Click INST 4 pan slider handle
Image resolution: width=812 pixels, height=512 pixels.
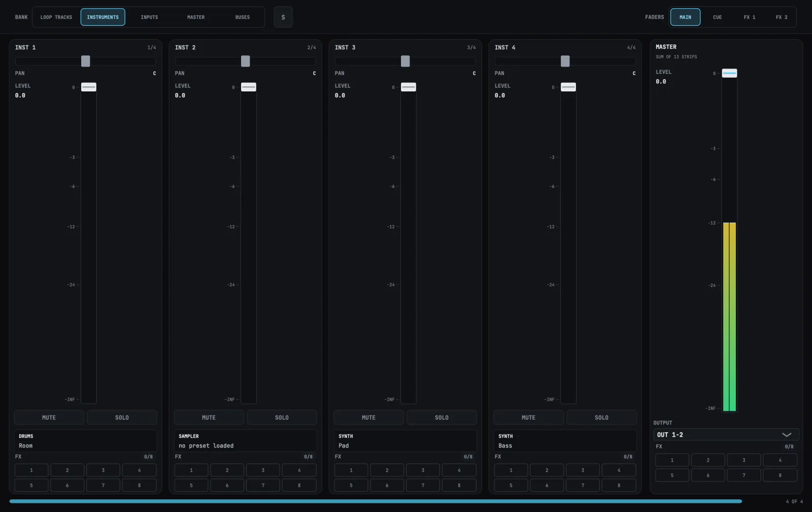[565, 61]
